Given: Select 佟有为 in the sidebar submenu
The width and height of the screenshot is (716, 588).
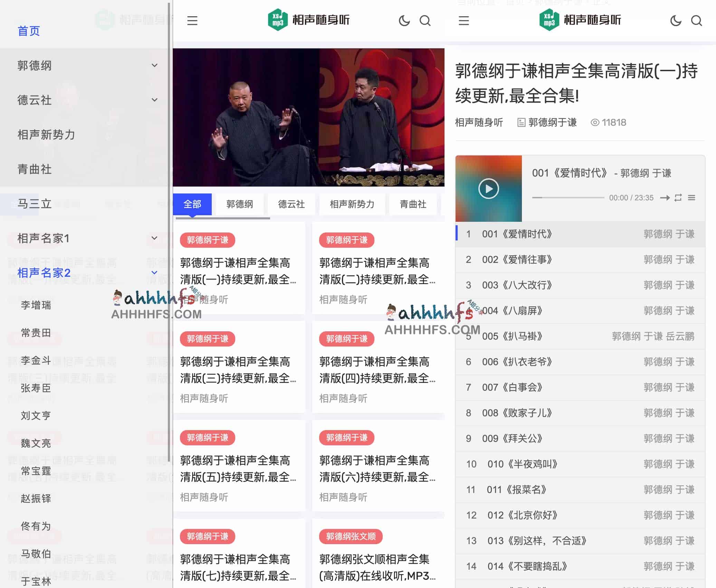Looking at the screenshot, I should point(36,526).
